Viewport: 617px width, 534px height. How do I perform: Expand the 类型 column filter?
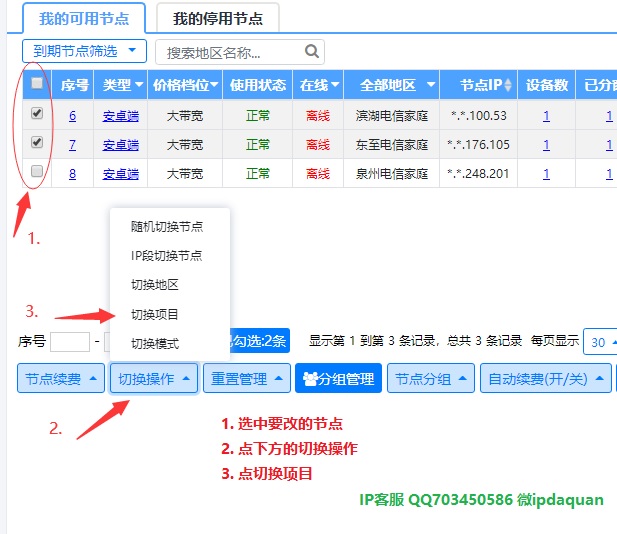coord(124,85)
